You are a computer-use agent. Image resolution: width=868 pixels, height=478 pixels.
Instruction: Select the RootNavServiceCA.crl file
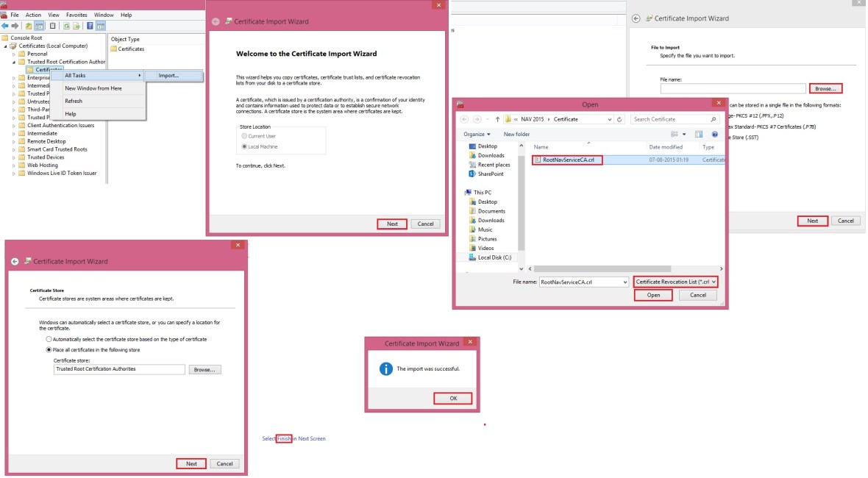pyautogui.click(x=567, y=159)
